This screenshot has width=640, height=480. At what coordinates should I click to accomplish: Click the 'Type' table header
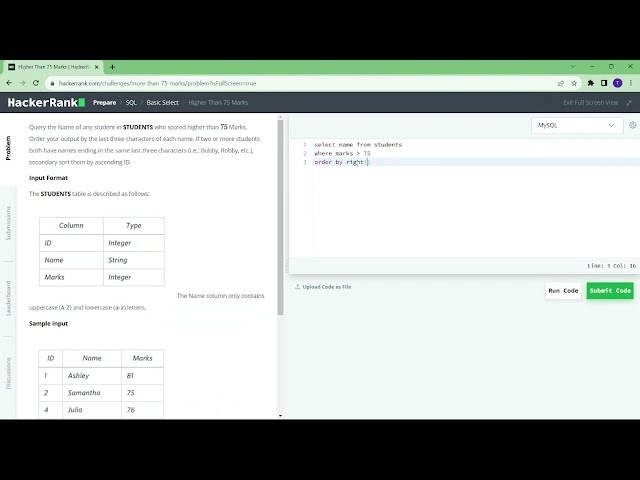click(x=133, y=225)
